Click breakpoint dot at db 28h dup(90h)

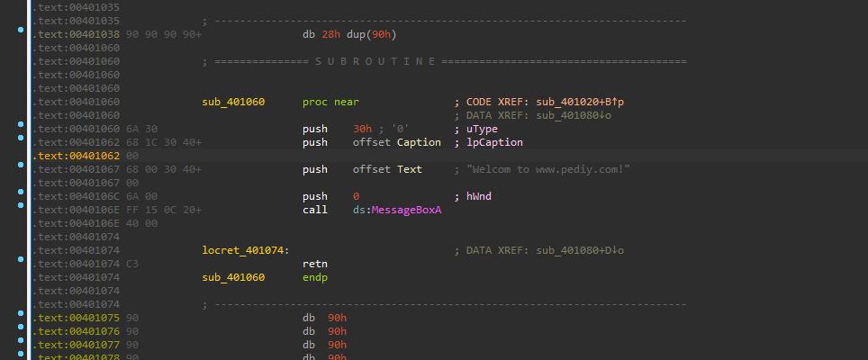pyautogui.click(x=21, y=34)
